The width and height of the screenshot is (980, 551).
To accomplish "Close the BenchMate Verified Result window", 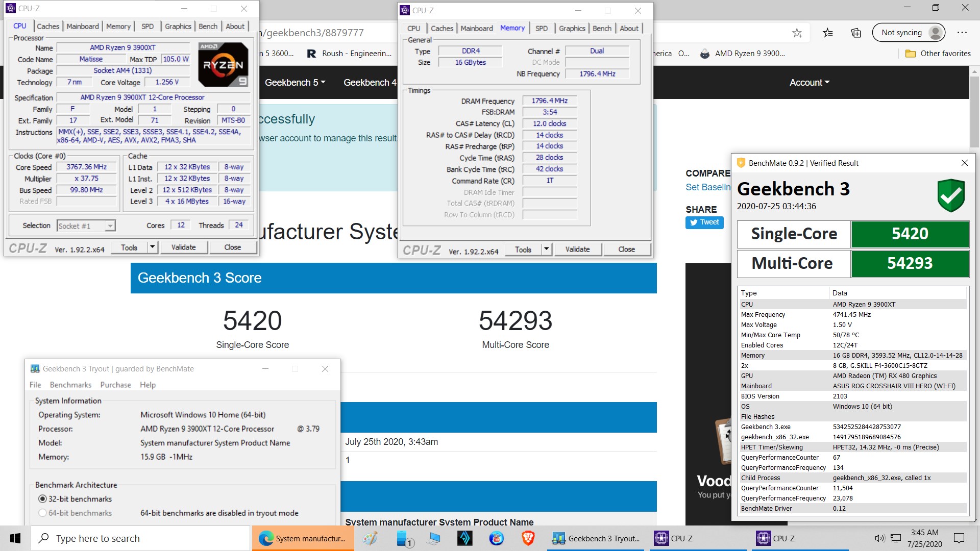I will point(964,163).
